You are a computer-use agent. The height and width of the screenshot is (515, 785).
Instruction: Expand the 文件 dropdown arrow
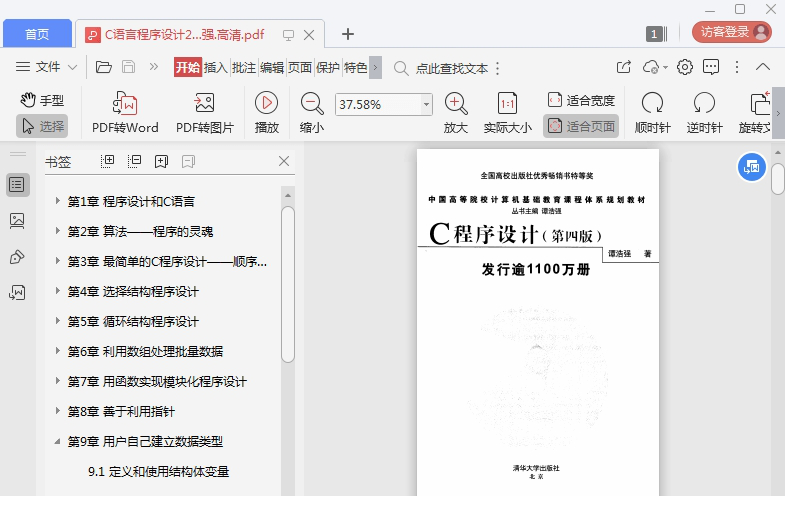click(x=73, y=67)
